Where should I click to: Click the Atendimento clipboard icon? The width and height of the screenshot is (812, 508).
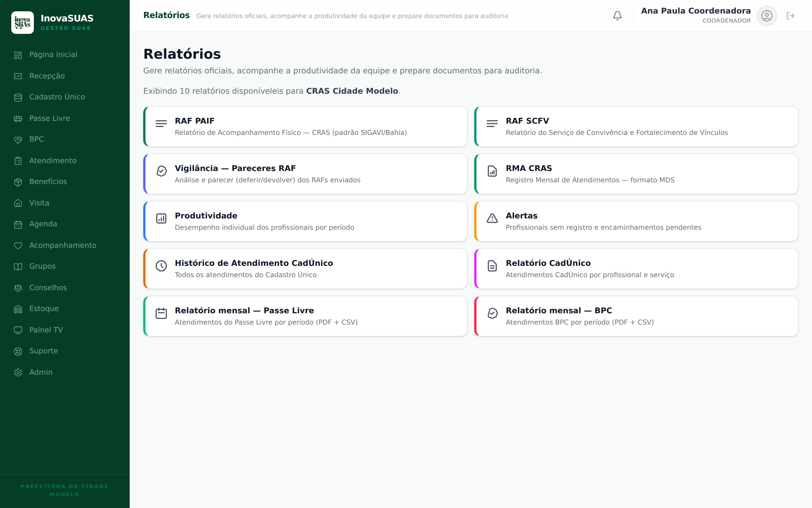click(18, 161)
